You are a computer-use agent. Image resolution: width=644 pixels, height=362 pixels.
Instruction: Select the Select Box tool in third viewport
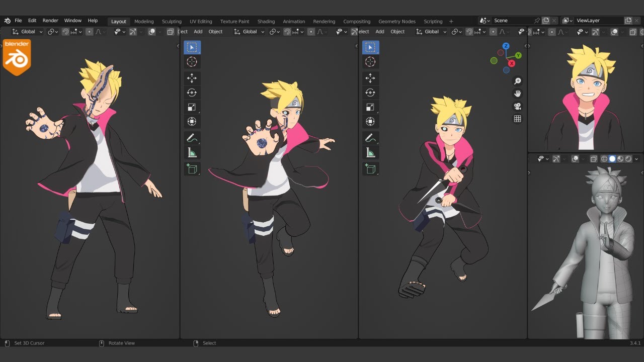point(370,47)
